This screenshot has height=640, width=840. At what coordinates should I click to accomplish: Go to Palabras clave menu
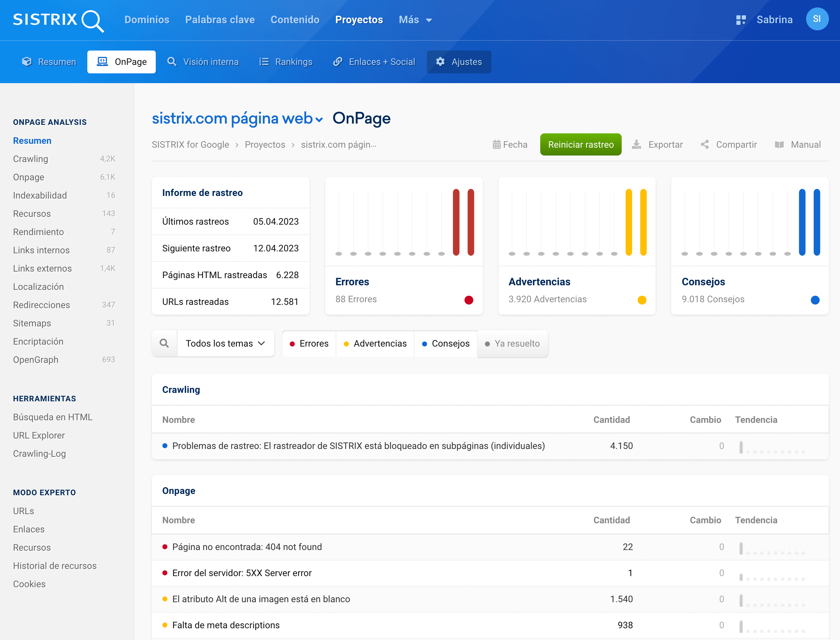[x=220, y=20]
